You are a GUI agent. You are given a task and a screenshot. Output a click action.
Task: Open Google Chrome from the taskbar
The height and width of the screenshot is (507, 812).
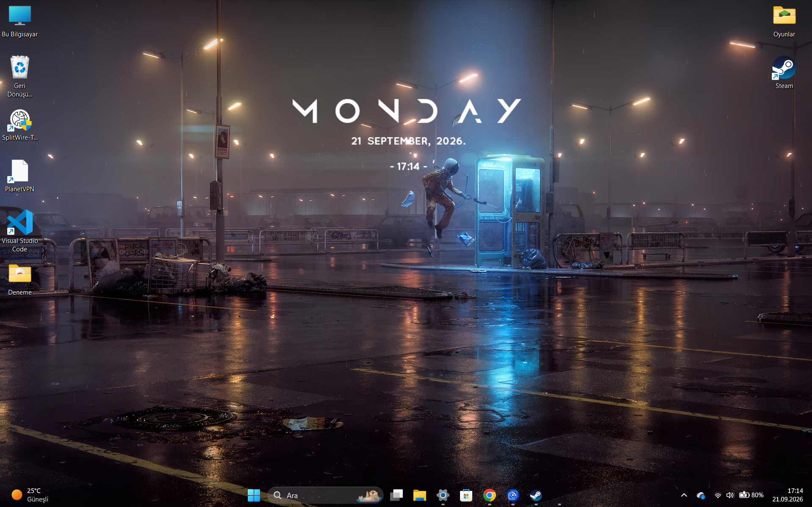pos(490,495)
